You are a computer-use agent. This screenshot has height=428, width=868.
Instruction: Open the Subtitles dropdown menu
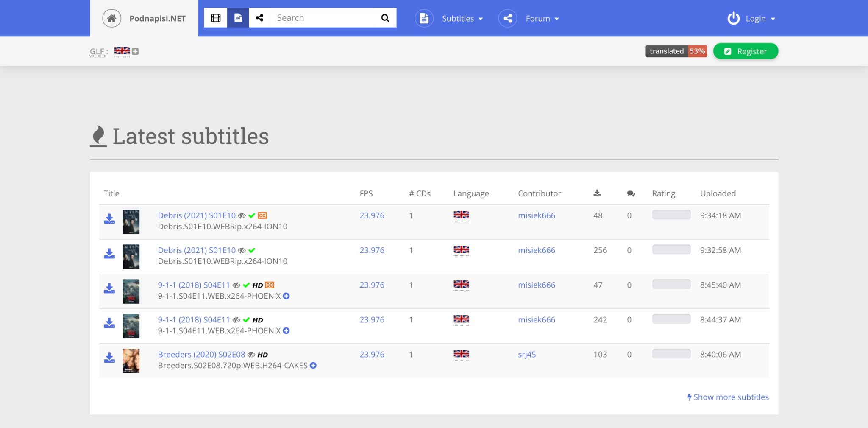(462, 19)
